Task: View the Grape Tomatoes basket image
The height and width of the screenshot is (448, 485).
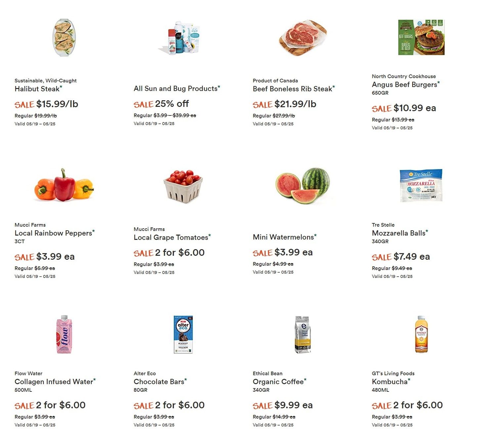Action: (183, 186)
